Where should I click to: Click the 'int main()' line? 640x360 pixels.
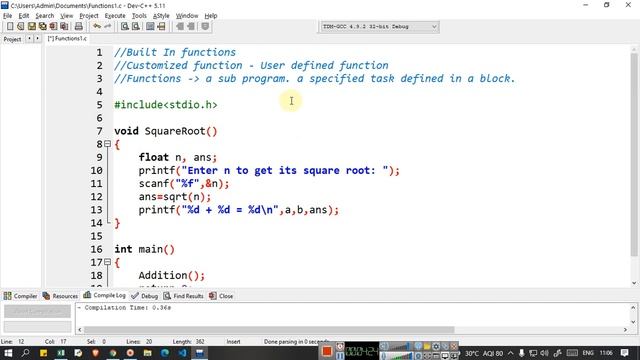[x=144, y=249]
